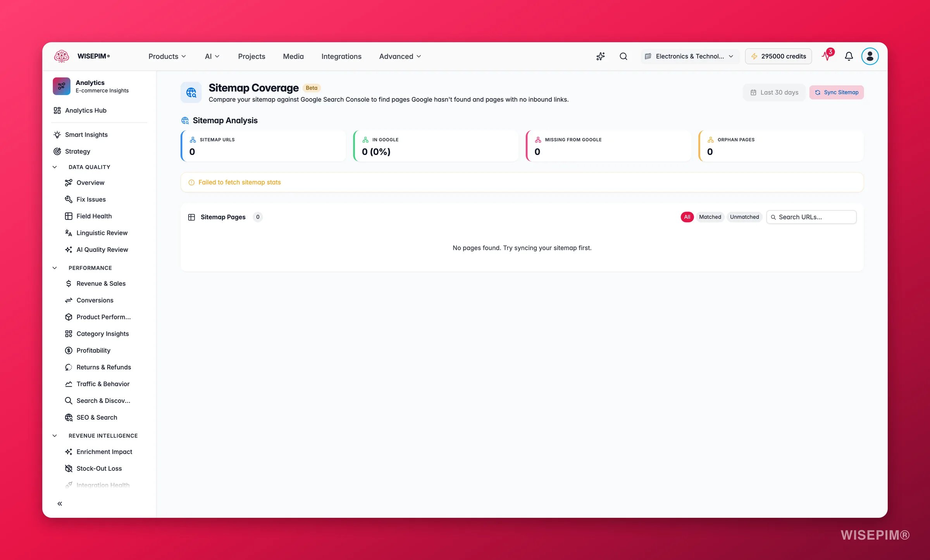Go to Integrations in top navigation

click(341, 56)
